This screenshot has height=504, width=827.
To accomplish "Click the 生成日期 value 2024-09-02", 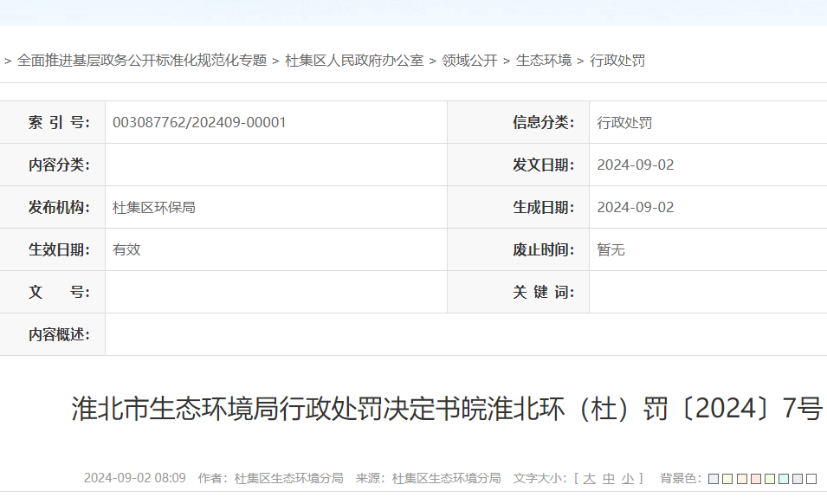I will pos(636,207).
